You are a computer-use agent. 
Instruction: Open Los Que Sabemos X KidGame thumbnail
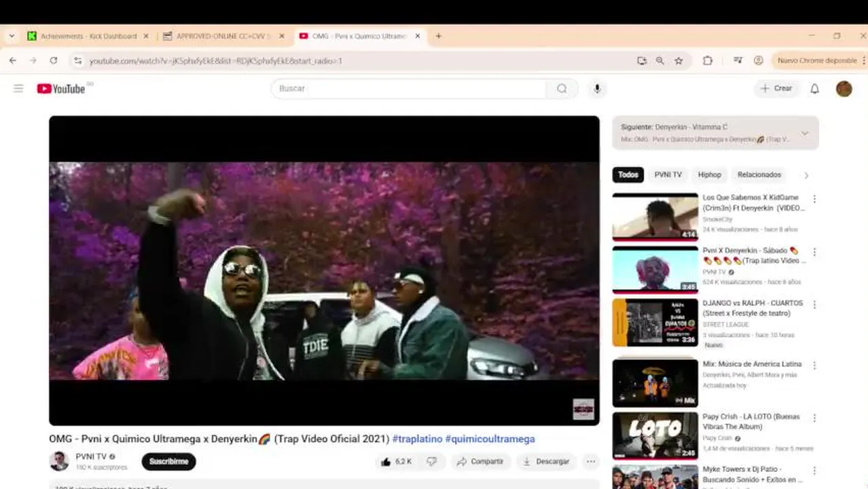pyautogui.click(x=655, y=217)
